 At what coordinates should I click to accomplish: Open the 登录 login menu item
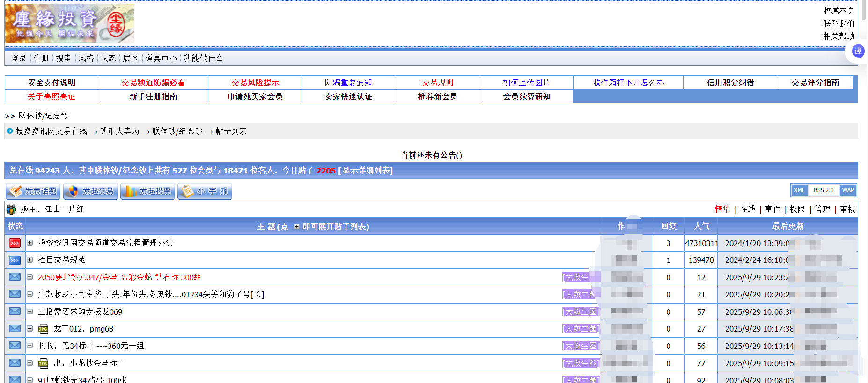19,58
